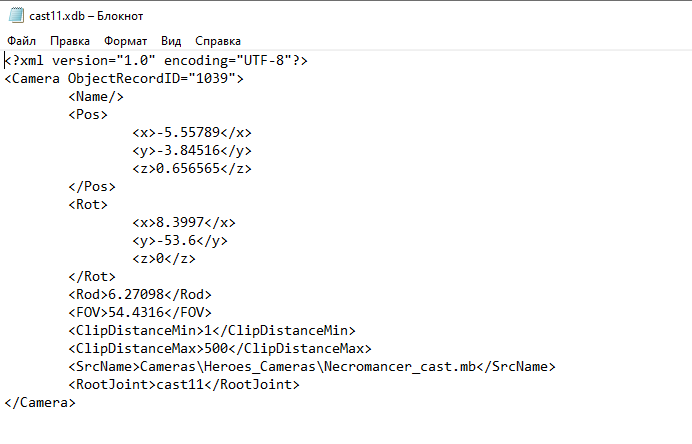Image resolution: width=692 pixels, height=444 pixels.
Task: Open the Формат menu
Action: 125,41
